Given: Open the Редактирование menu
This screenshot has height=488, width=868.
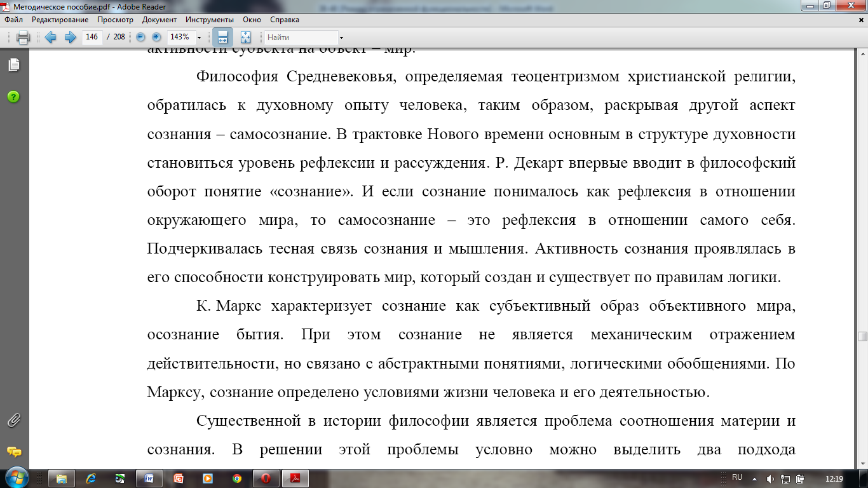Looking at the screenshot, I should (x=60, y=20).
